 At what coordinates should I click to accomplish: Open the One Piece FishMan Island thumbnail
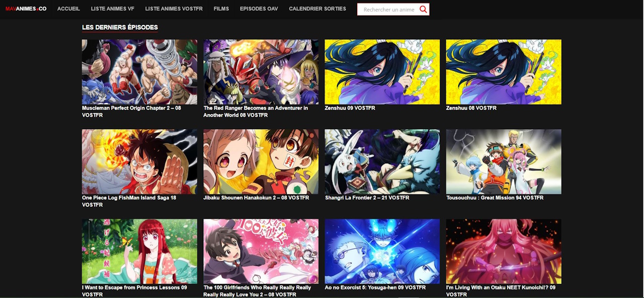coord(139,161)
